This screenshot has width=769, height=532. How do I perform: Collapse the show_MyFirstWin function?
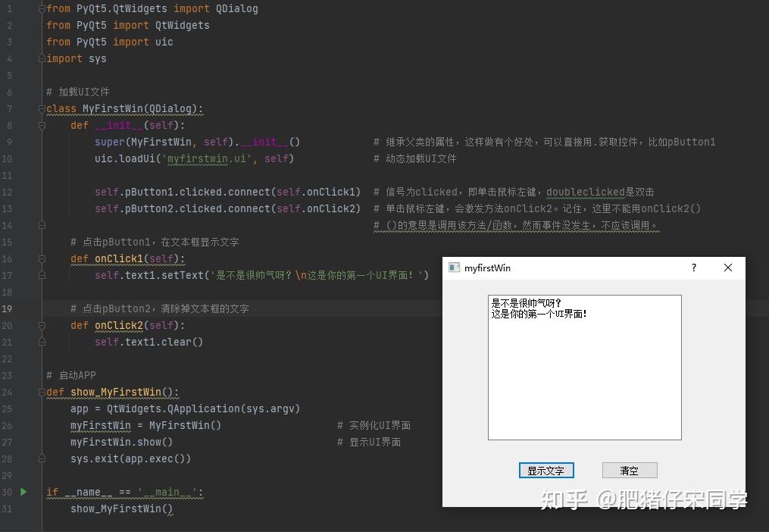tap(42, 392)
